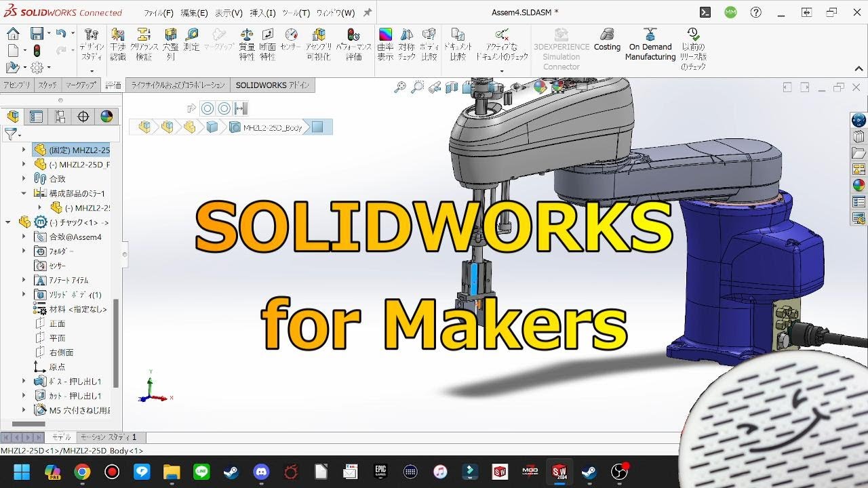This screenshot has width=868, height=488.
Task: Open the Options gear icon
Action: tap(37, 67)
